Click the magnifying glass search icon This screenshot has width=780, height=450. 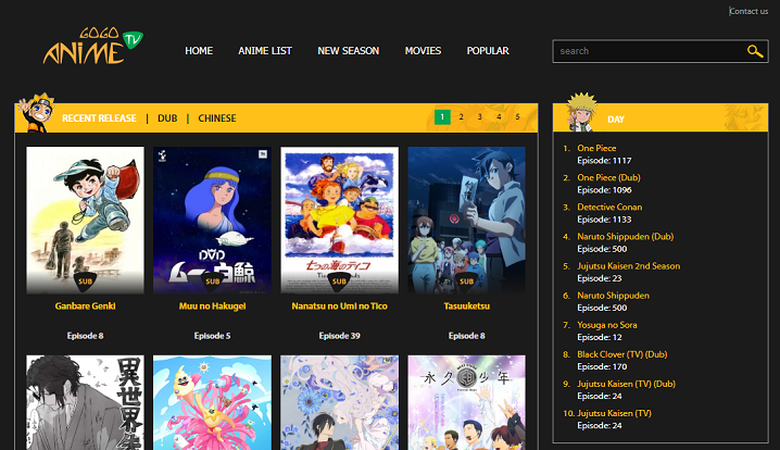click(x=755, y=51)
